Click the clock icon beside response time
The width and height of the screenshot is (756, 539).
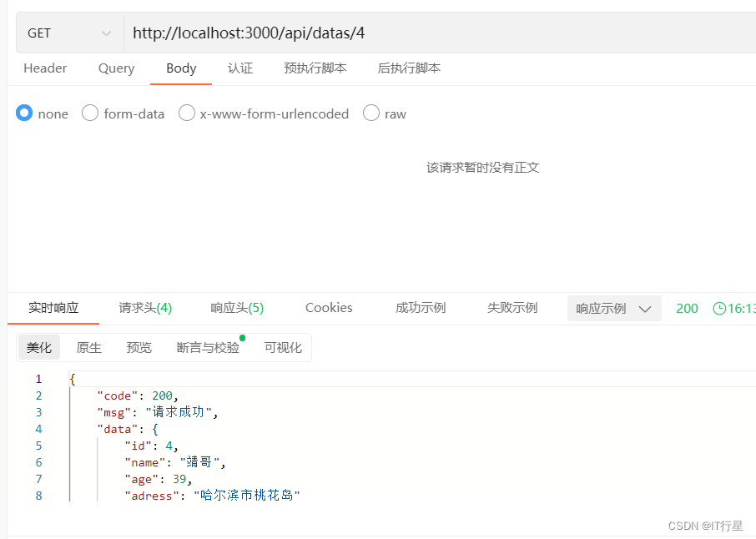718,308
